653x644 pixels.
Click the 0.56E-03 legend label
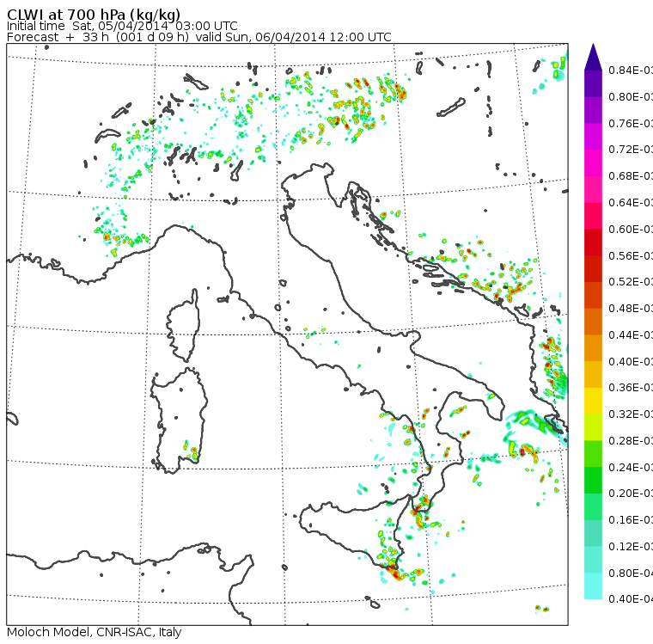click(x=631, y=255)
